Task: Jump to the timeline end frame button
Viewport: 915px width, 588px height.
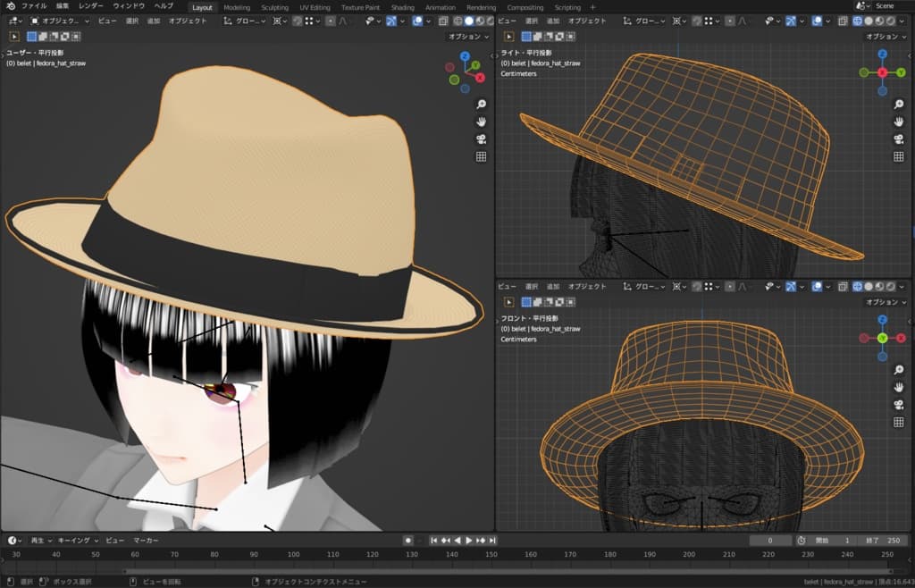Action: (x=492, y=541)
